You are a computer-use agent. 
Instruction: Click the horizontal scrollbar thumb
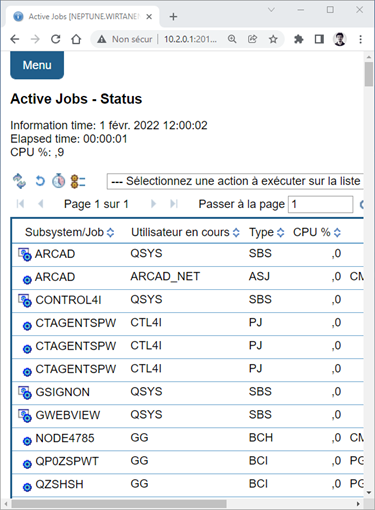pos(118,503)
